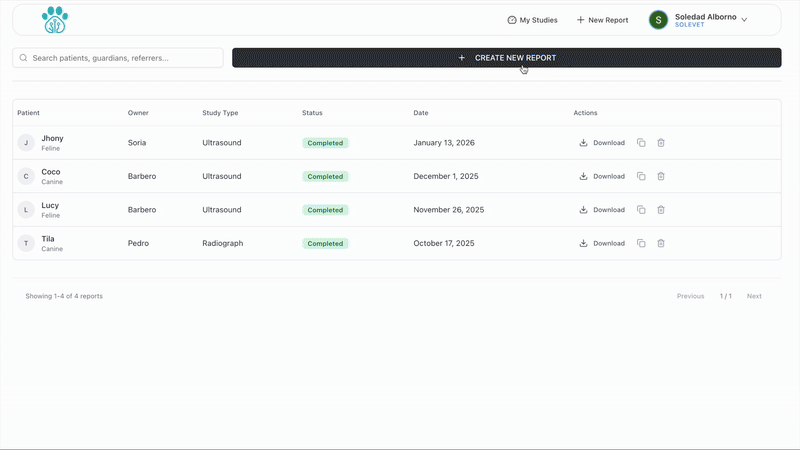Viewport: 800px width, 450px height.
Task: Delete the Lucy report using the trash icon
Action: pyautogui.click(x=661, y=210)
